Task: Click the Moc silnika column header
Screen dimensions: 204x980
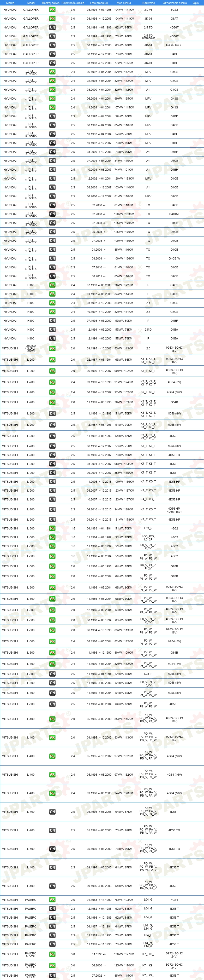Action: (x=124, y=3)
